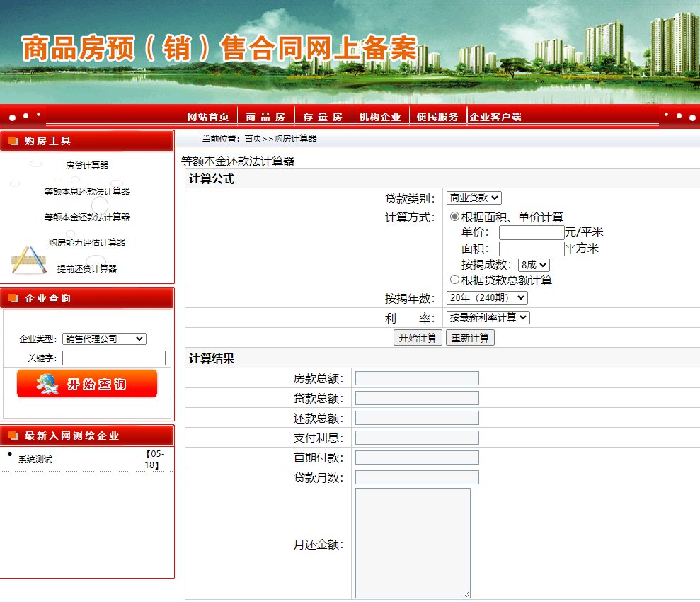Click the orange square icon beside 最新入网测绘企业
This screenshot has width=700, height=602.
click(x=13, y=436)
